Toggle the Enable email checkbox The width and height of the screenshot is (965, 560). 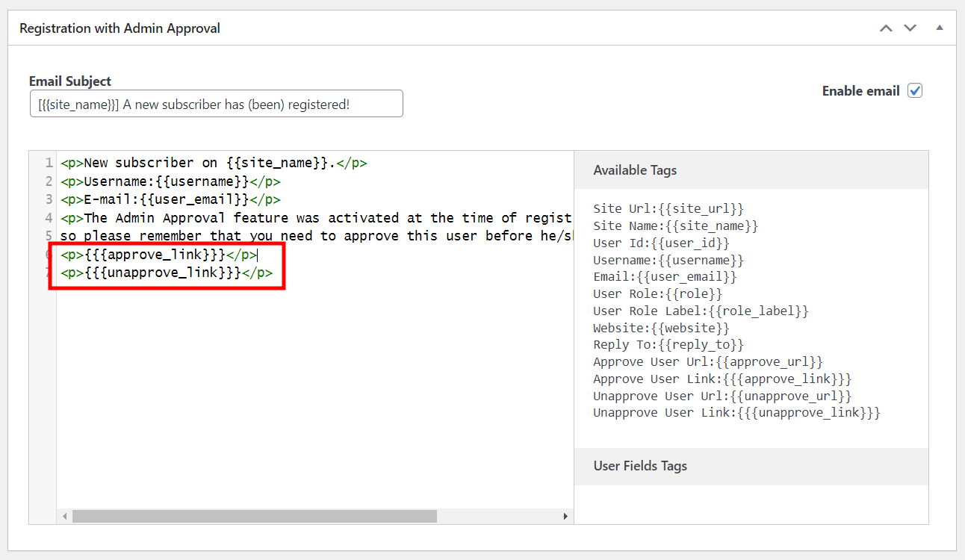click(915, 90)
